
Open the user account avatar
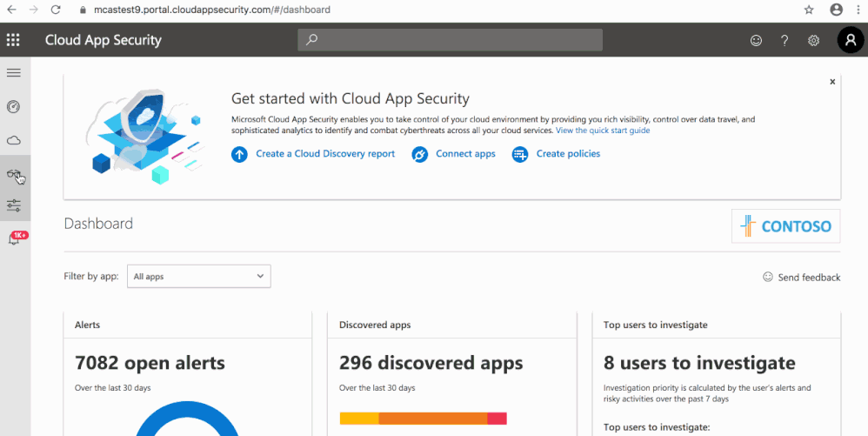(850, 40)
